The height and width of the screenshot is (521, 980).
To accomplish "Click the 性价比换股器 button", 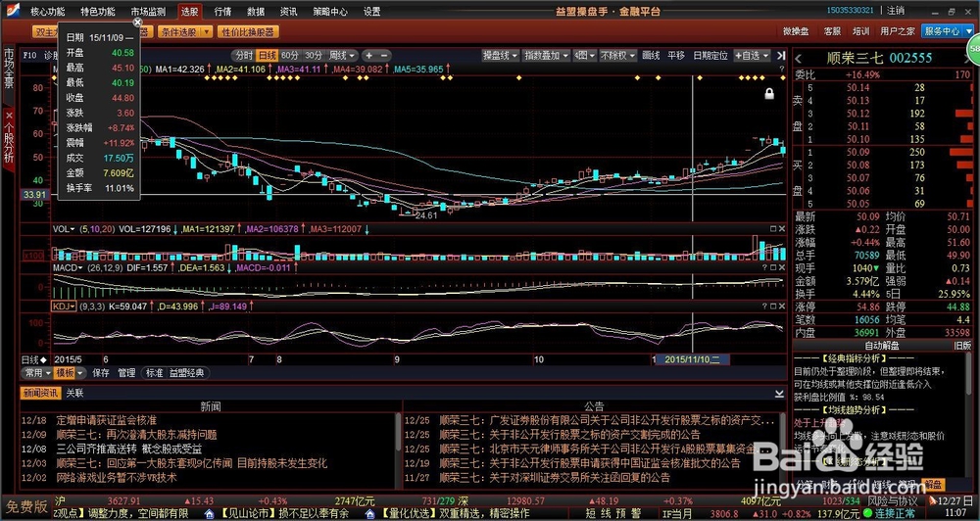I will click(x=248, y=31).
